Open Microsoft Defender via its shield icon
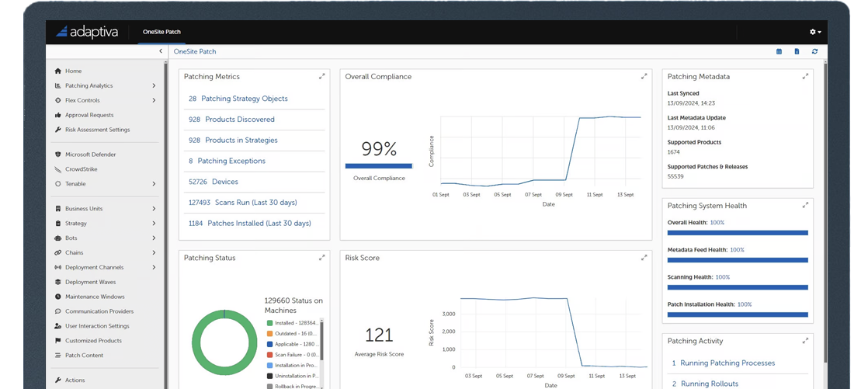The height and width of the screenshot is (389, 868). coord(58,155)
